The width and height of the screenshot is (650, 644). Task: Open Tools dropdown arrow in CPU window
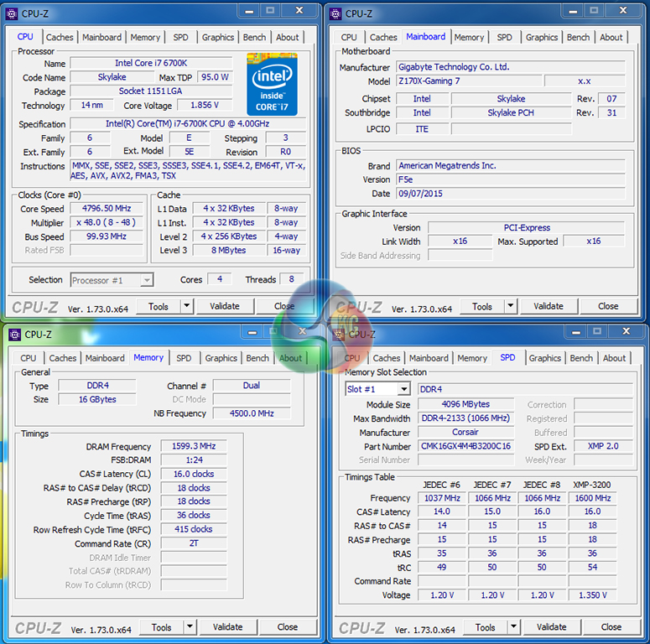[186, 306]
